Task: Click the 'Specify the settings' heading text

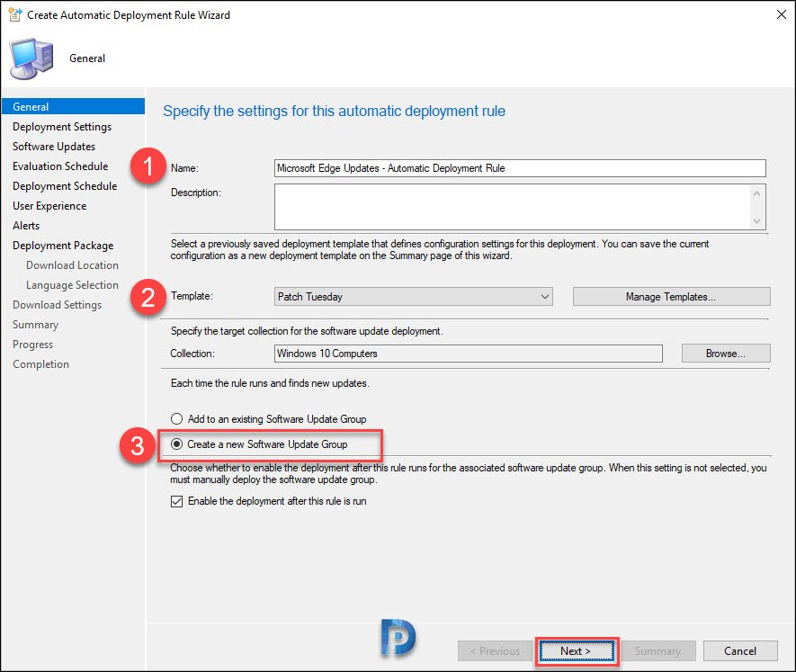Action: (334, 112)
